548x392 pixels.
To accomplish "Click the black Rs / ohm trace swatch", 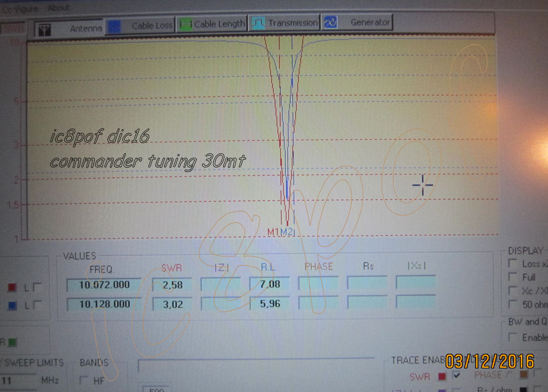I will 523,389.
